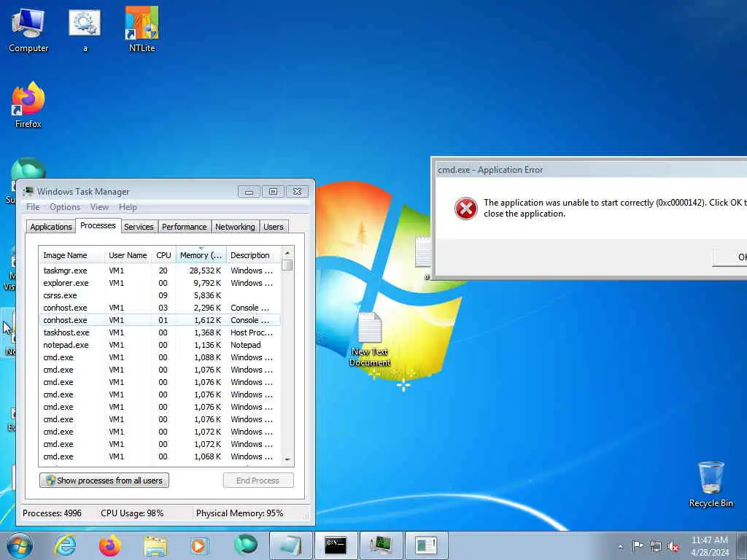Click the Processes: 4996 status text

(x=52, y=513)
